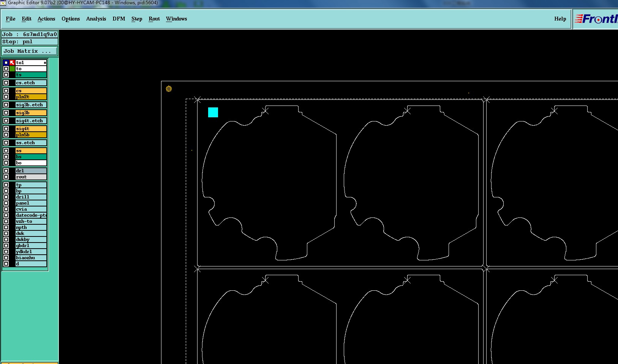This screenshot has width=618, height=364.
Task: Toggle the display checkbox for layer ts
Action: coord(6,75)
